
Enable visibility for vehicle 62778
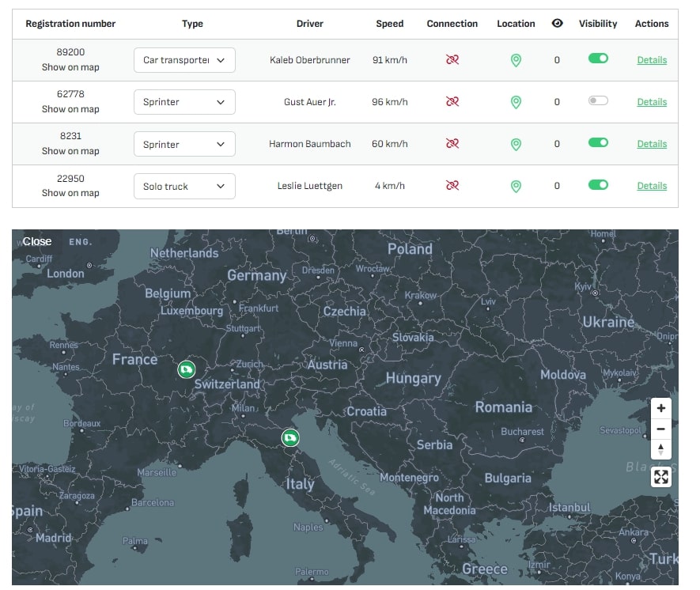[597, 101]
